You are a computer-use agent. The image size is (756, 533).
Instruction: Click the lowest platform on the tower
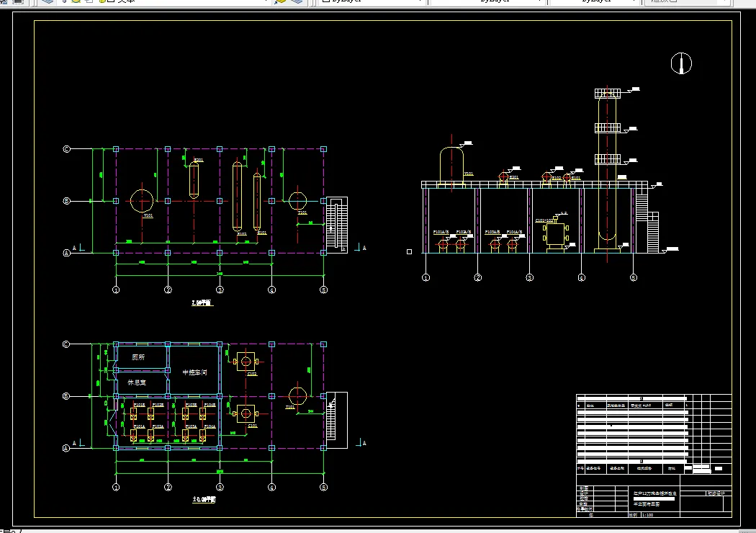point(608,158)
